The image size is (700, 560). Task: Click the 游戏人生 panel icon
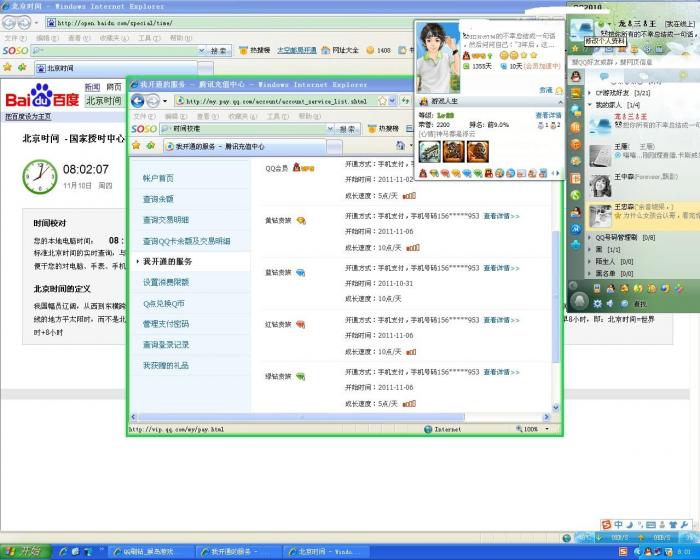[x=424, y=101]
